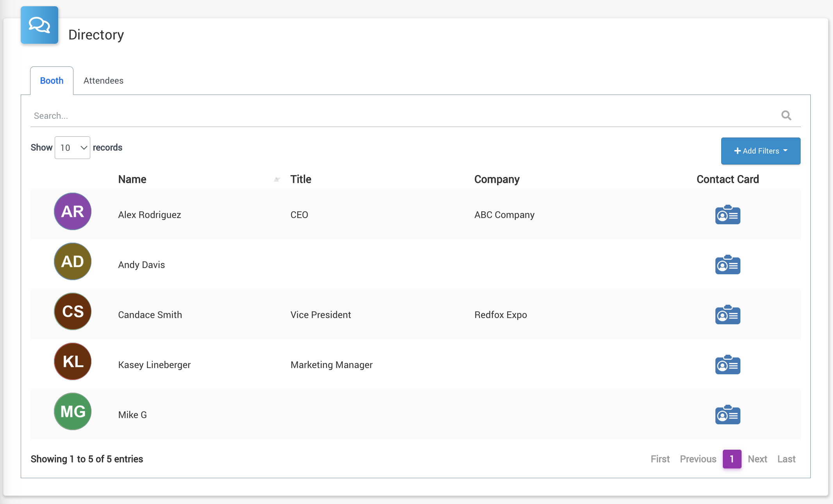Screen dimensions: 833x504
Task: Select the Booth tab
Action: [52, 80]
